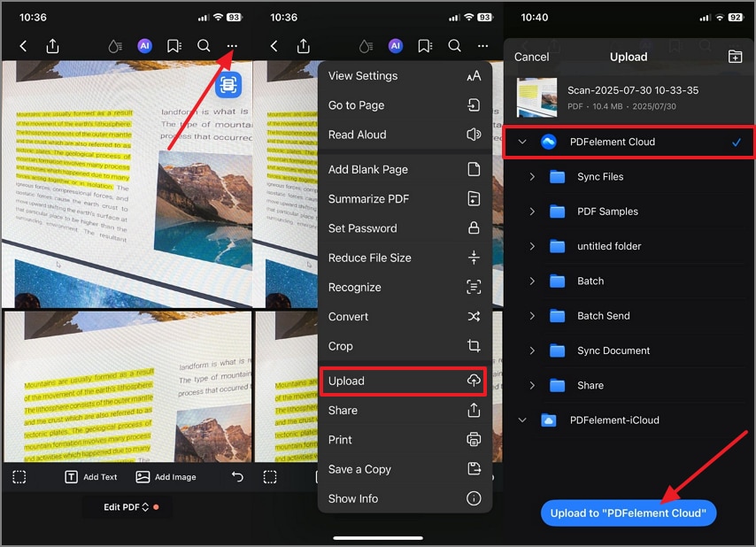Collapse the PDFelement Cloud chevron
The height and width of the screenshot is (547, 756).
pyautogui.click(x=522, y=142)
